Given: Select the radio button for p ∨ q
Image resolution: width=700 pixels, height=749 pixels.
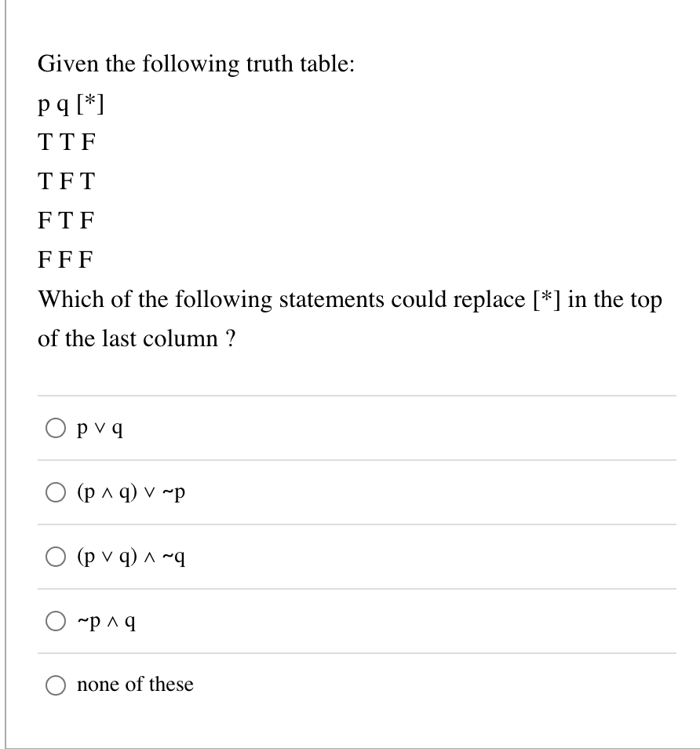Looking at the screenshot, I should 56,429.
